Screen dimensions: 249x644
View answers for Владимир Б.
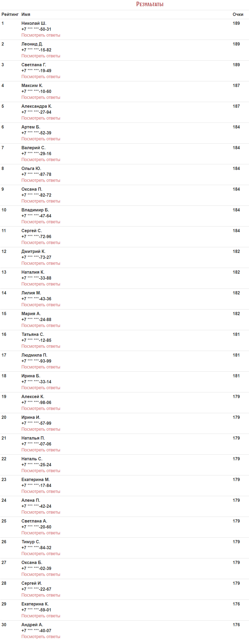click(41, 222)
